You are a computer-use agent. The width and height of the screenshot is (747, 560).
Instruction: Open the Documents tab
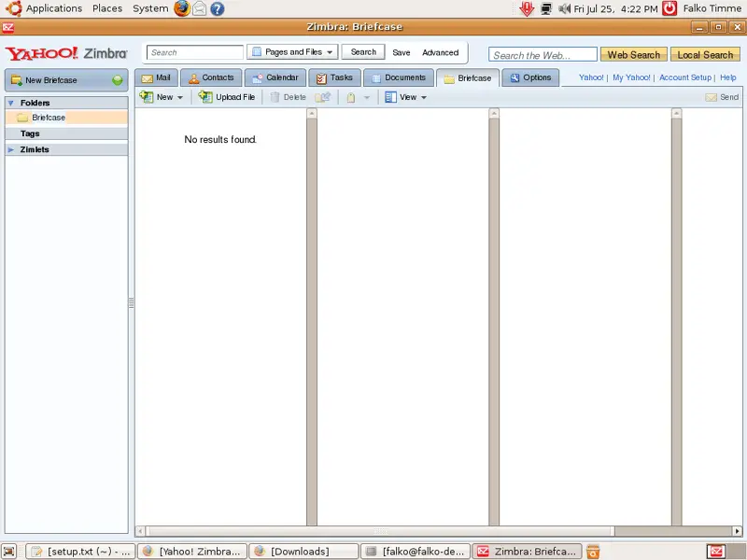(x=399, y=77)
